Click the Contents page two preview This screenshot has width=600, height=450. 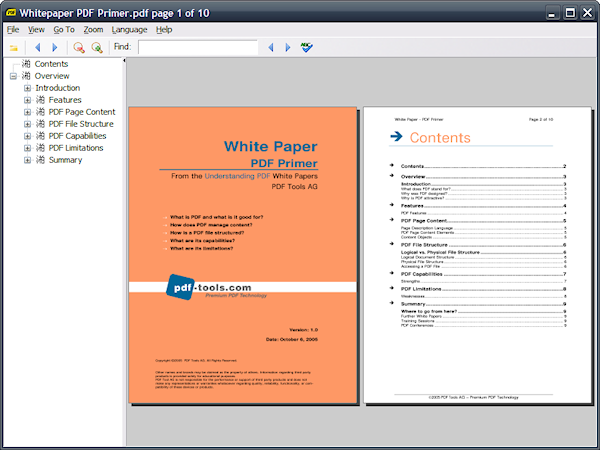(477, 255)
